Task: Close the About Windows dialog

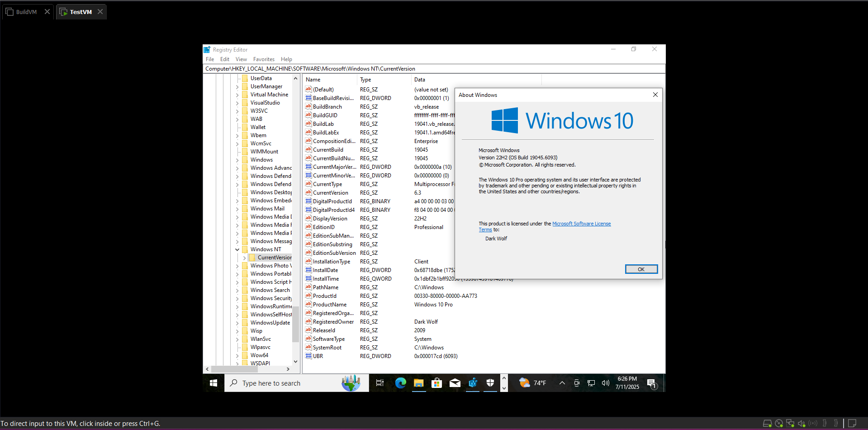Action: 655,95
